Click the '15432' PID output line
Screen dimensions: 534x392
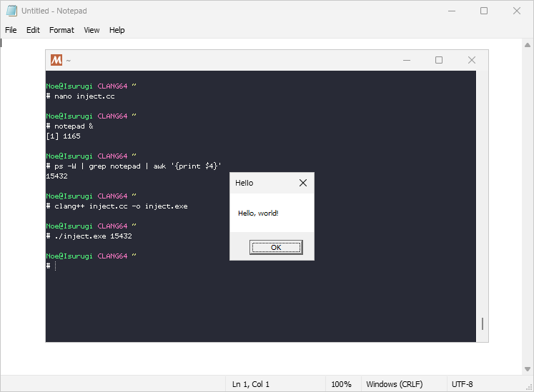click(x=57, y=176)
